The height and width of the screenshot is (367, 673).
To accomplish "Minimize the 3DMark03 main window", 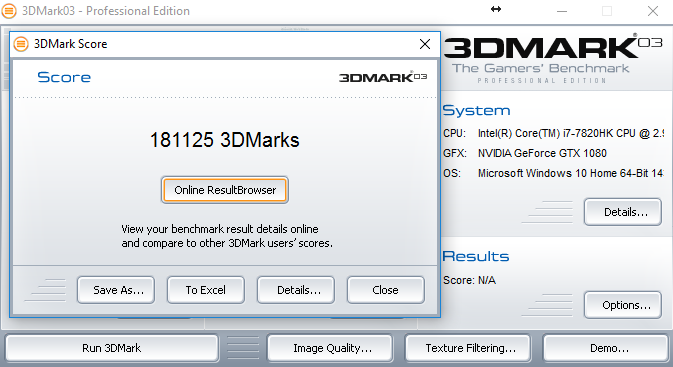I will point(562,11).
